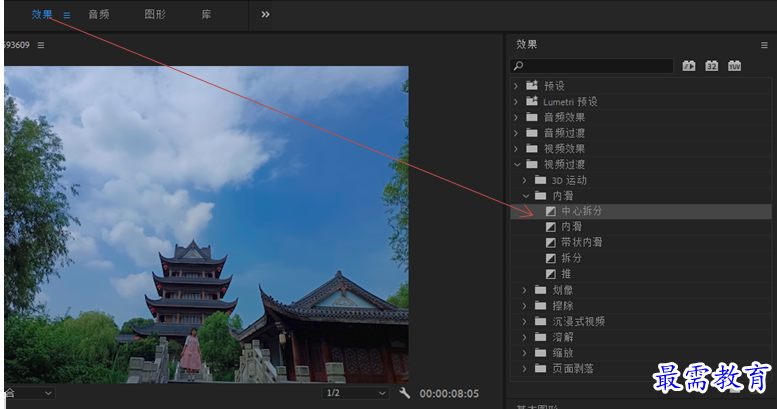777x409 pixels.
Task: Expand the 缩放 folder
Action: tap(525, 353)
